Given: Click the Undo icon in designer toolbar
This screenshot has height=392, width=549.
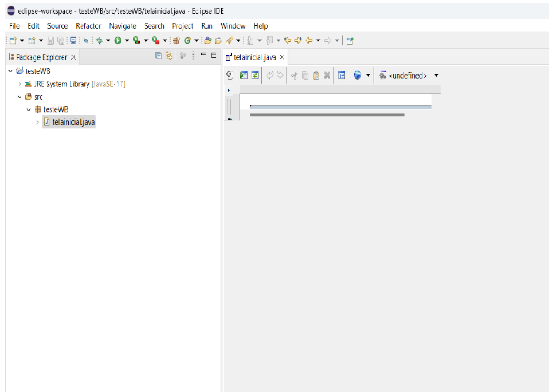Looking at the screenshot, I should 269,75.
